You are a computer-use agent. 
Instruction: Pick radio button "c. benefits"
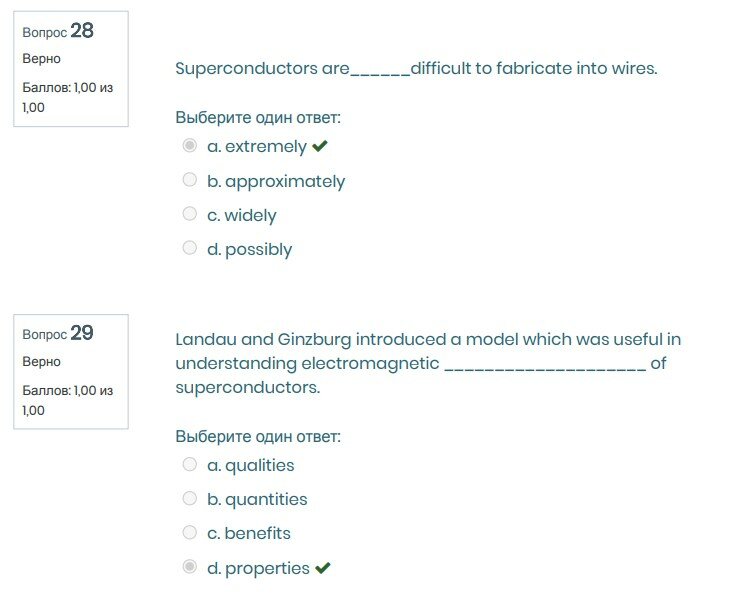pos(190,532)
